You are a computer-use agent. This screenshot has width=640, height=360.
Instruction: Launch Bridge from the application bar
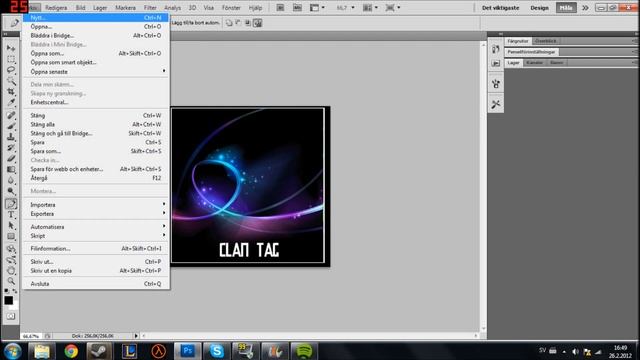(x=280, y=8)
